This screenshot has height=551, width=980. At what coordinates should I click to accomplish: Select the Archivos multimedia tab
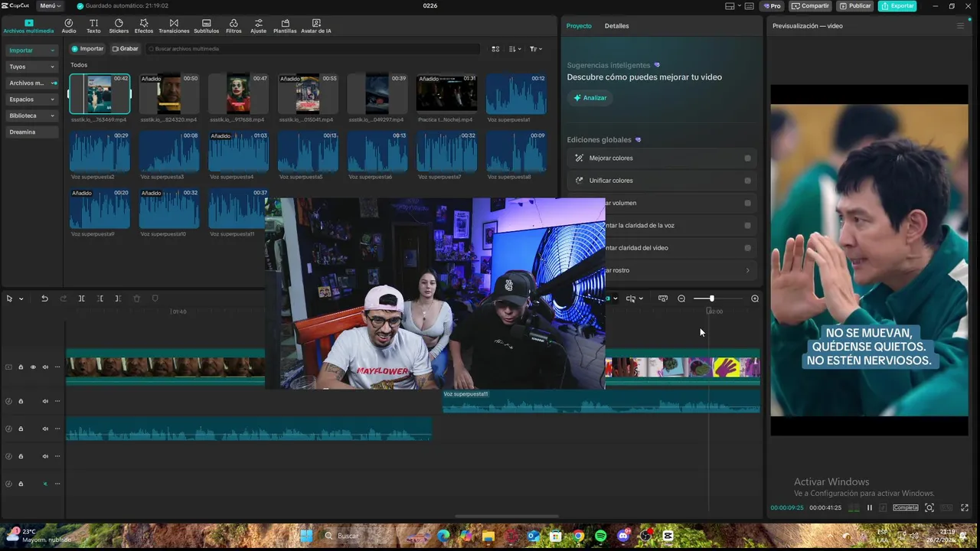tap(28, 26)
